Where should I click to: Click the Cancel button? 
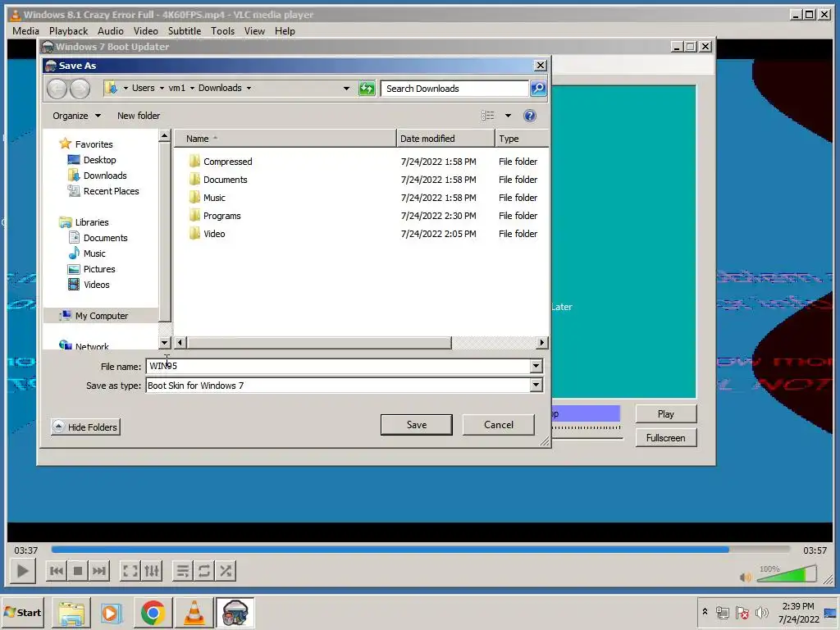click(x=498, y=424)
